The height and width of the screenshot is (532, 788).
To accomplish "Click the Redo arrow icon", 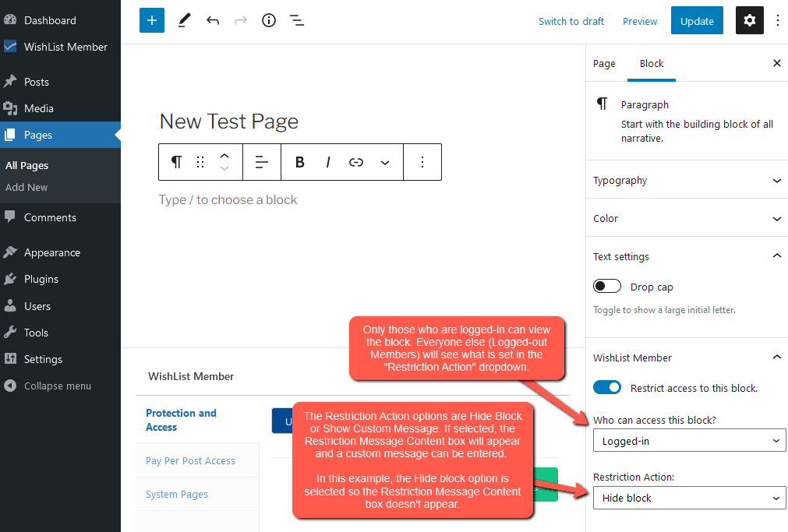I will (x=241, y=20).
